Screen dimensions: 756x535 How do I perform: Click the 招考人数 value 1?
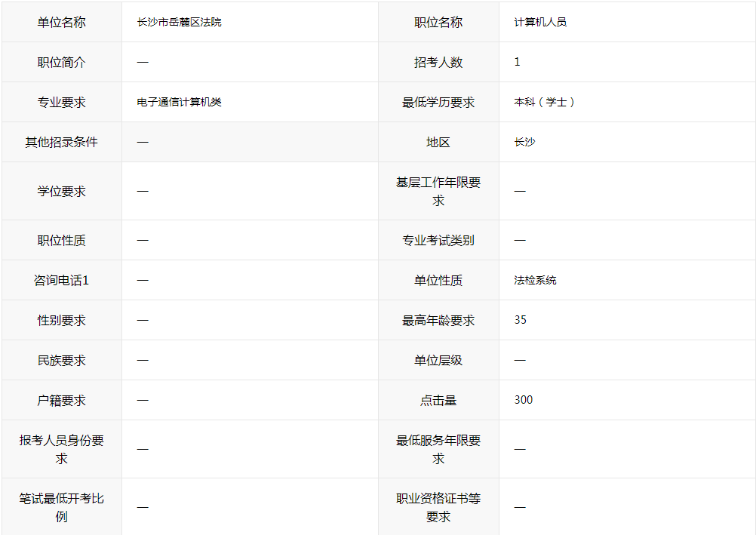coord(517,62)
